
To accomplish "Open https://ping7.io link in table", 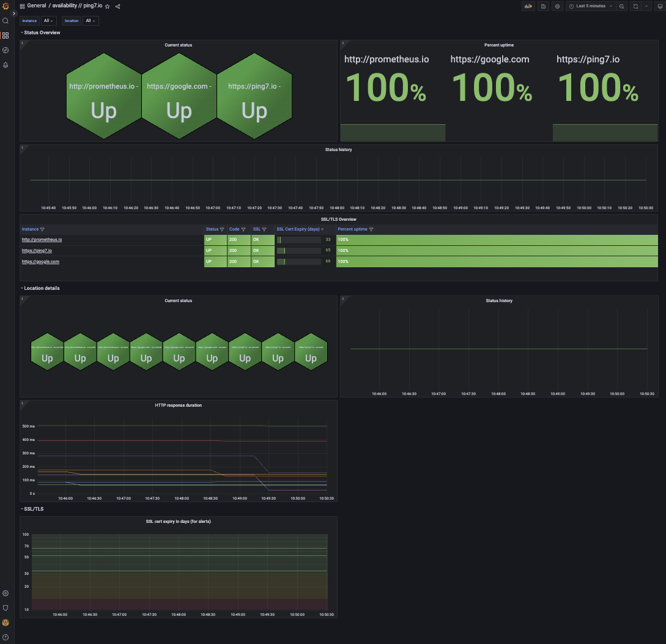I will pyautogui.click(x=37, y=251).
